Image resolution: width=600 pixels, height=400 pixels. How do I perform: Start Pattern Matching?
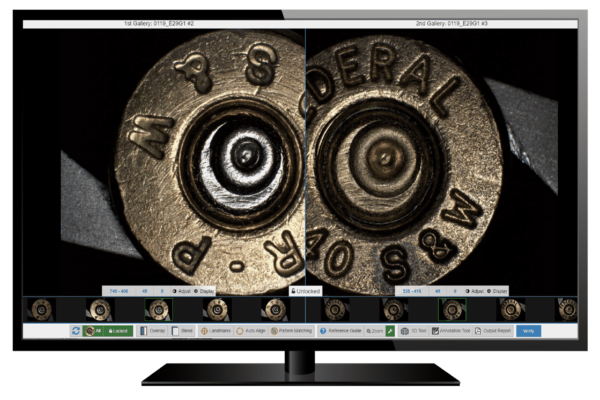(291, 331)
